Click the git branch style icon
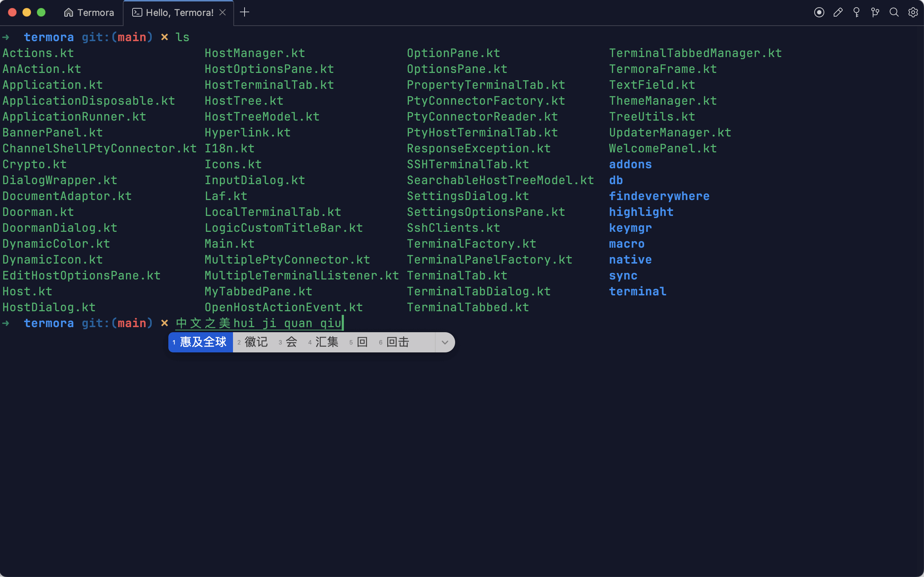This screenshot has height=577, width=924. 875,13
